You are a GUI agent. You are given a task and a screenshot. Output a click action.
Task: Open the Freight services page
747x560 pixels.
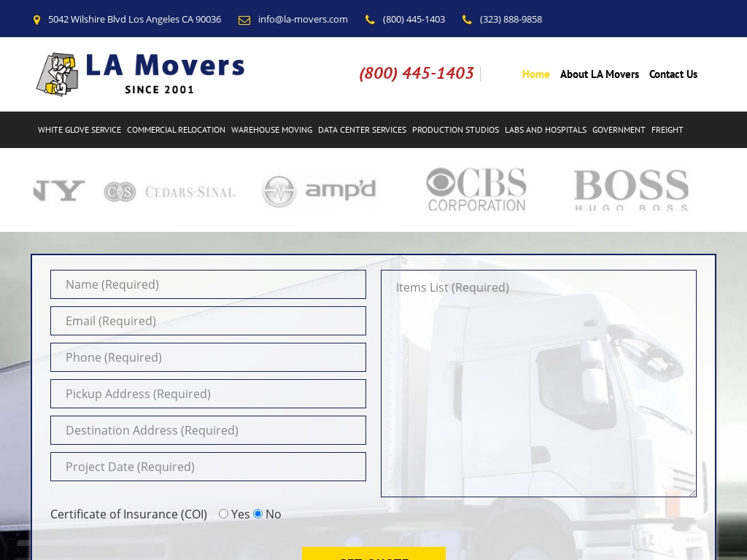(x=667, y=130)
